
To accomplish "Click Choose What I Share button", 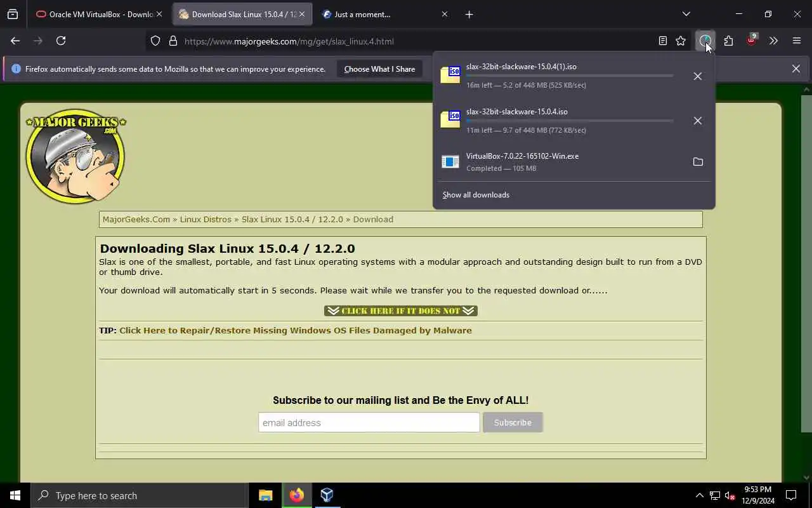I will [x=379, y=69].
